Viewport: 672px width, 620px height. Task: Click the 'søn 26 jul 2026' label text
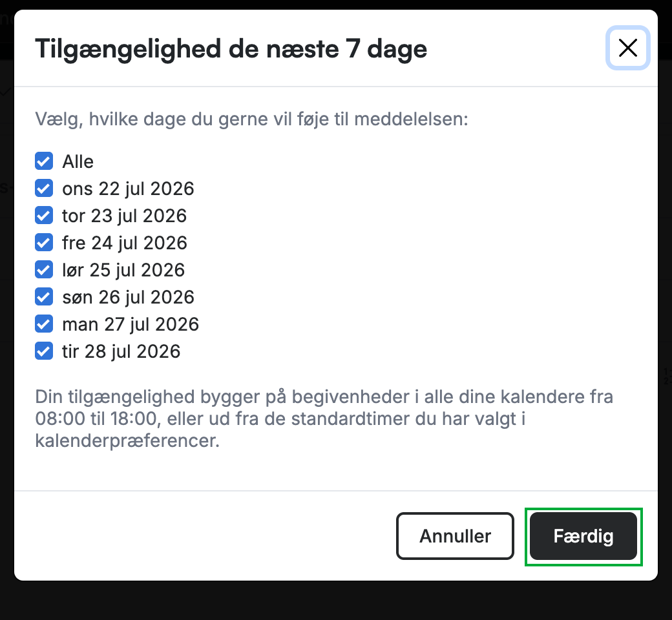[x=128, y=297]
